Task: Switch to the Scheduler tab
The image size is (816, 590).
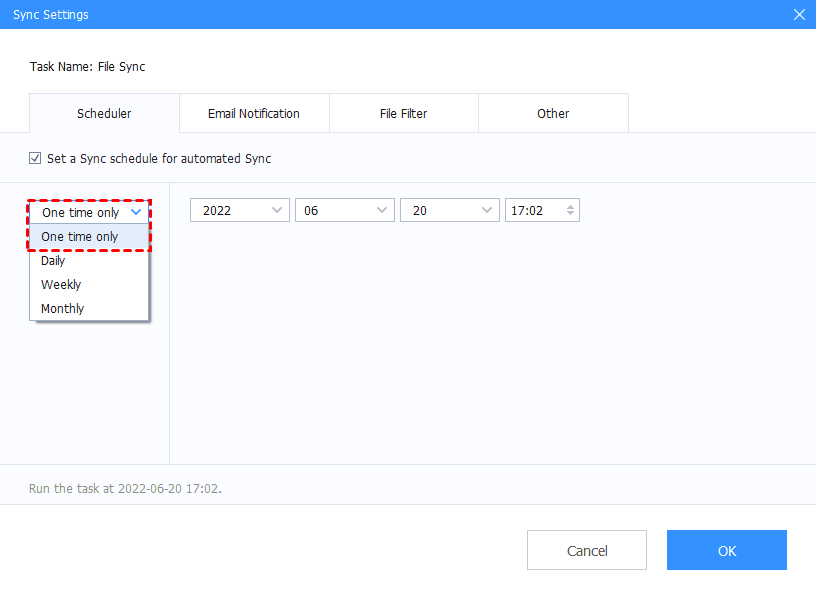Action: (x=104, y=113)
